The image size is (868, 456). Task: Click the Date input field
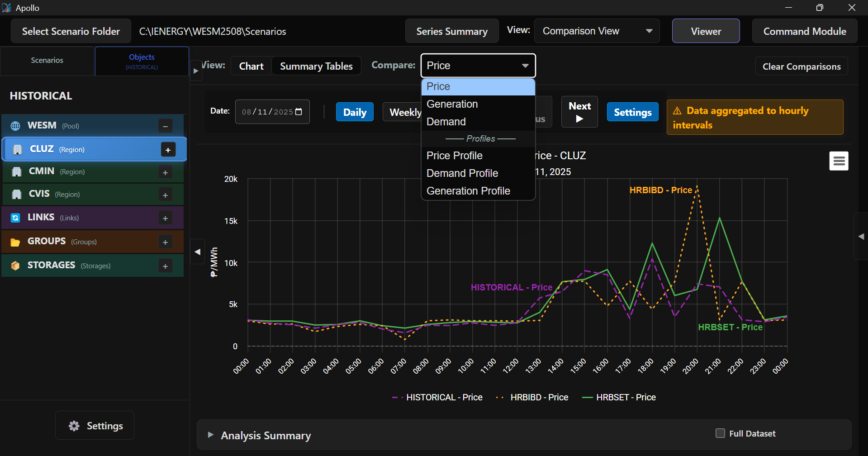tap(267, 112)
